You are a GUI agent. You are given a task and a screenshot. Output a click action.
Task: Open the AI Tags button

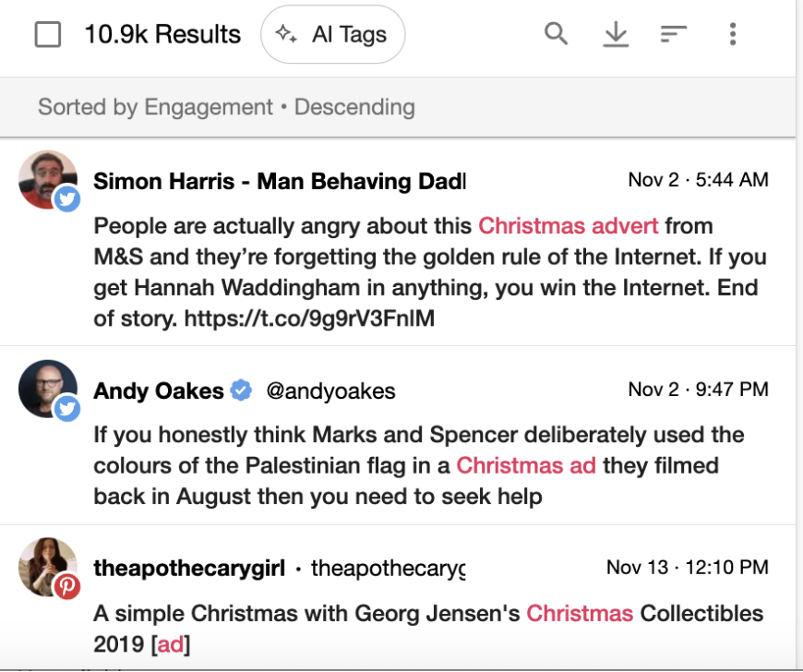333,34
